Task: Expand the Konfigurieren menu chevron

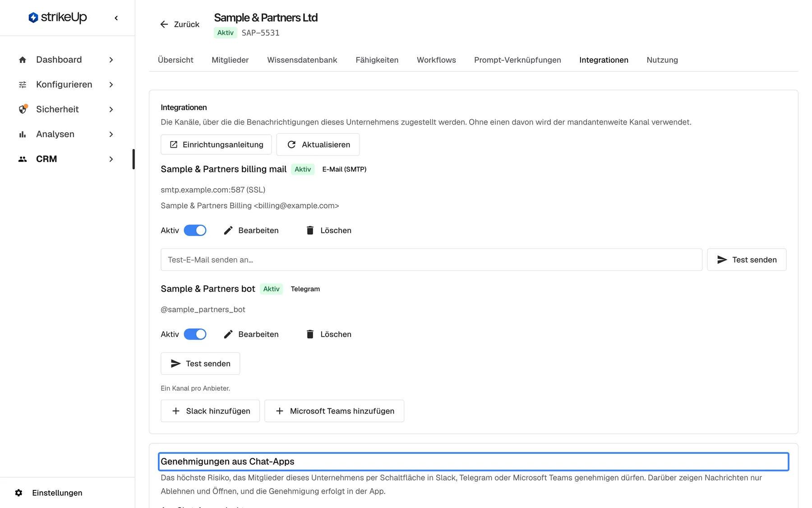Action: pyautogui.click(x=111, y=84)
